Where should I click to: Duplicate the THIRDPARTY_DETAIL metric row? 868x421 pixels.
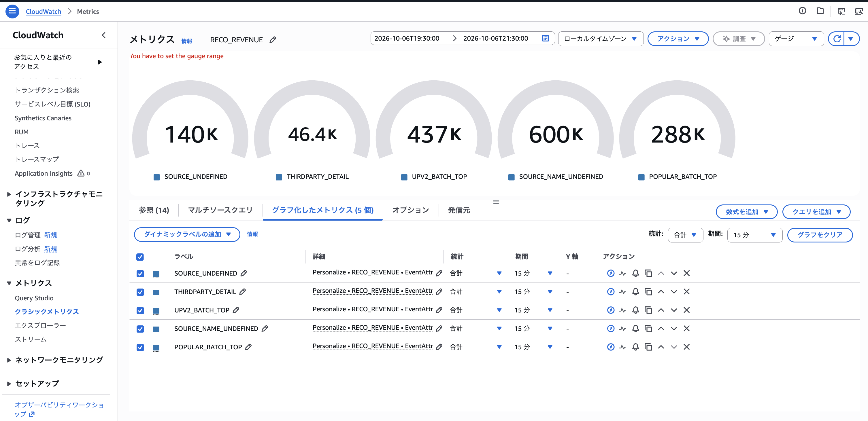(x=648, y=292)
